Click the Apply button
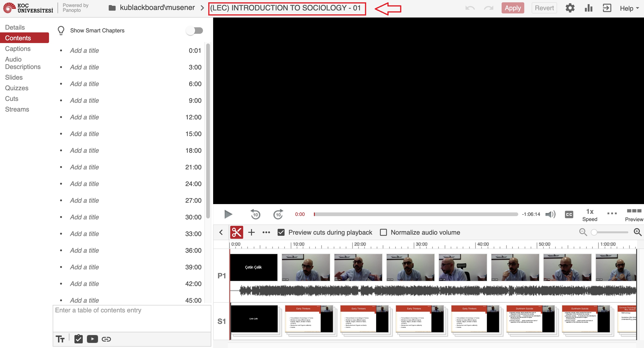Screen dimensions: 644x348 pyautogui.click(x=512, y=8)
